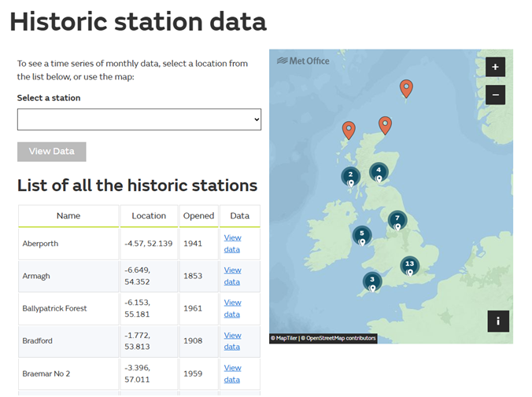Expand the cluster of 2 stations
This screenshot has height=397, width=532.
pos(350,175)
